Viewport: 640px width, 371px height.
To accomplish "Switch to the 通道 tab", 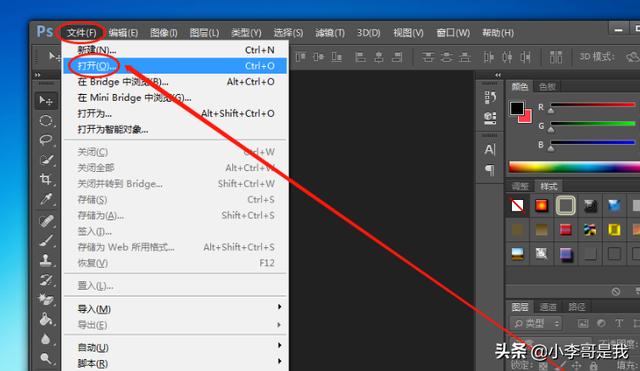I will (x=548, y=307).
